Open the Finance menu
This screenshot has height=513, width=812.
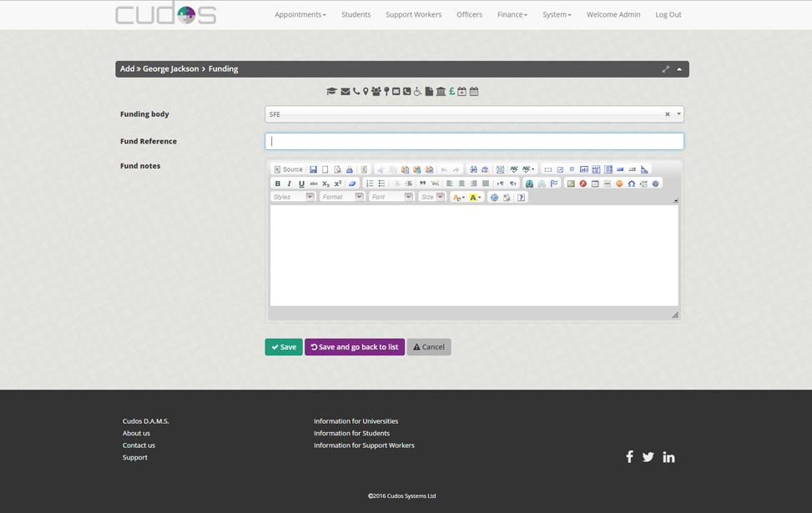512,14
